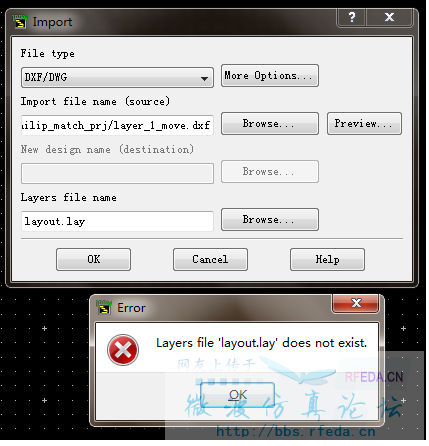The image size is (429, 446).
Task: Click the New design name destination field
Action: [118, 175]
